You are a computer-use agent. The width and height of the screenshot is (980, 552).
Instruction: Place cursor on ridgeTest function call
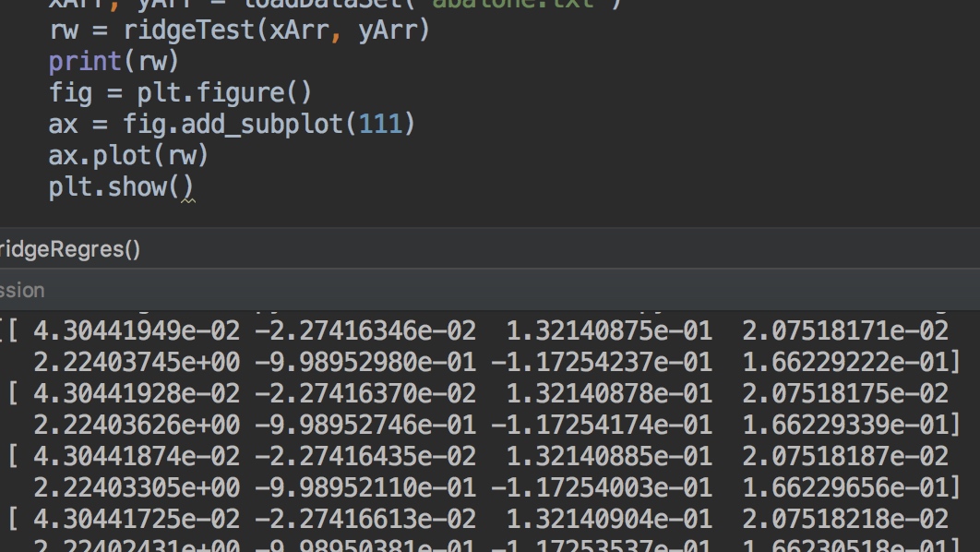189,30
